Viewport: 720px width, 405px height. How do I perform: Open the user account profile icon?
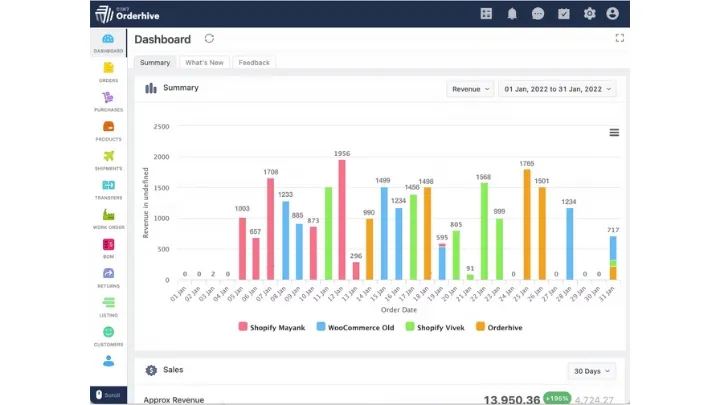612,14
